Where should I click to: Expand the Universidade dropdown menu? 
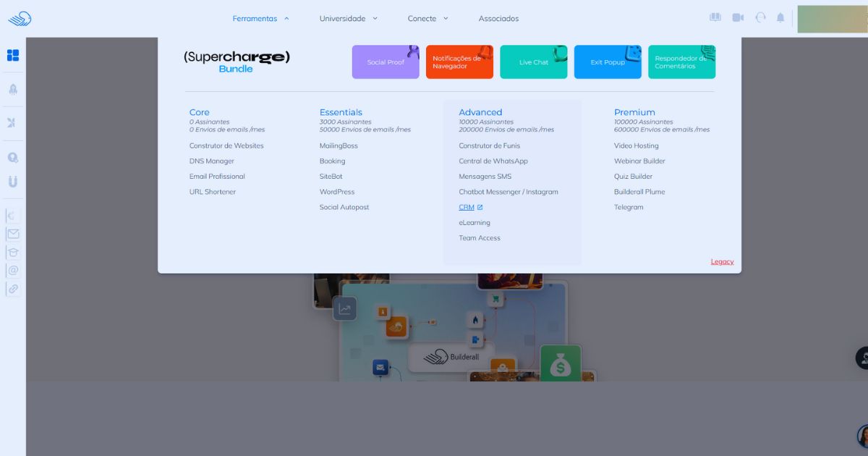(x=349, y=19)
